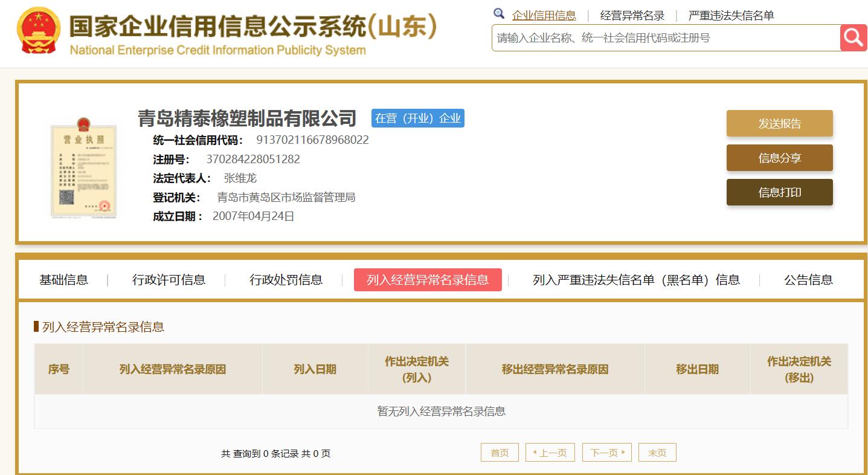Click the credit code 913702116678968022
Image resolution: width=868 pixels, height=475 pixels.
click(312, 140)
